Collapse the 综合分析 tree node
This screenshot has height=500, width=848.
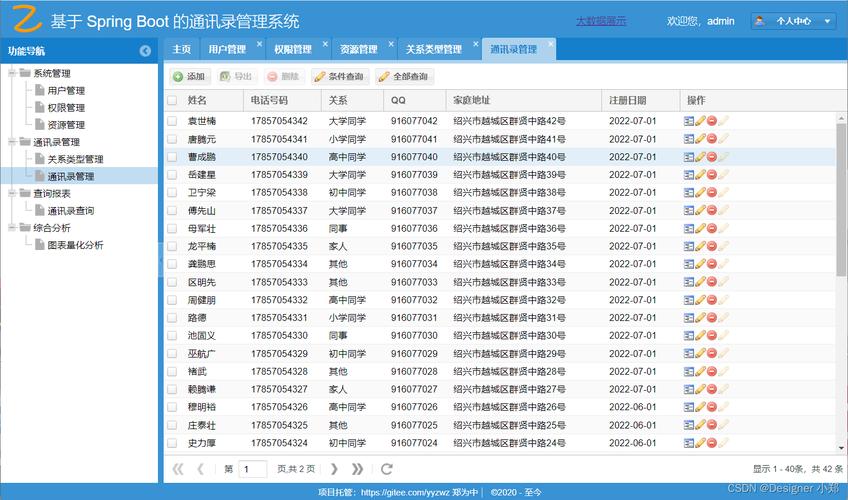(x=12, y=228)
